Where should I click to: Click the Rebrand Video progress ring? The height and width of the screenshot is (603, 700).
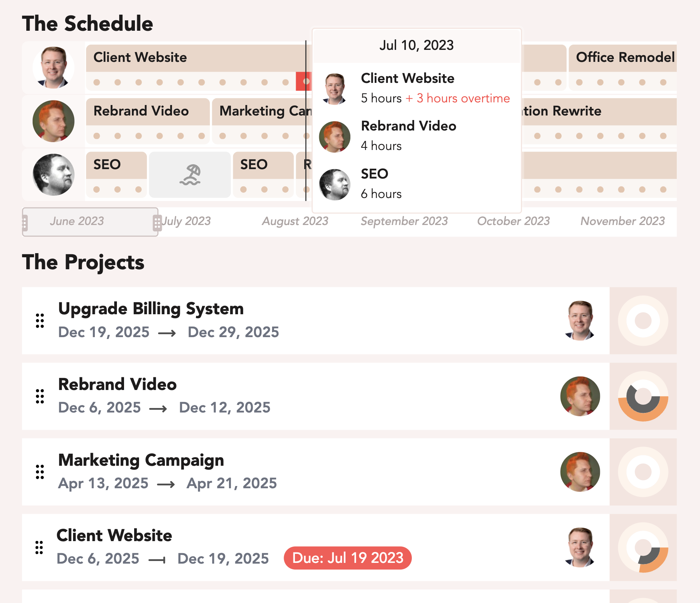coord(643,396)
